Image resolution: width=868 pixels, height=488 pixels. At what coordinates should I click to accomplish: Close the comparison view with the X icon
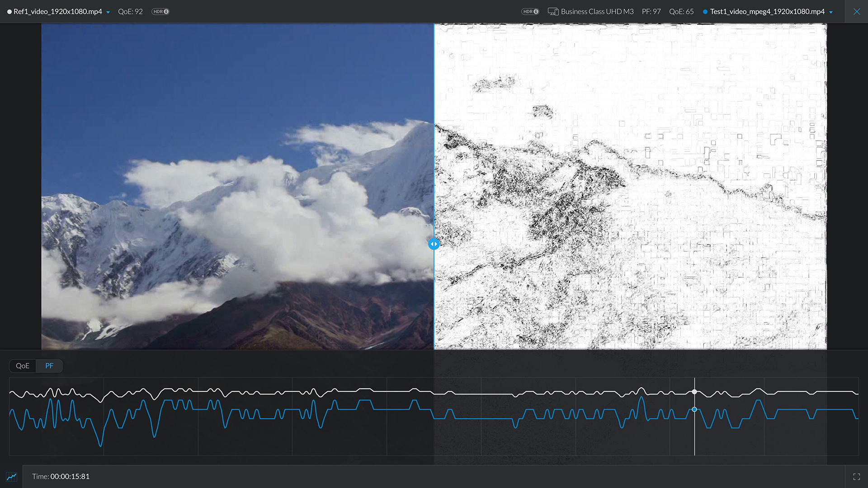click(856, 11)
